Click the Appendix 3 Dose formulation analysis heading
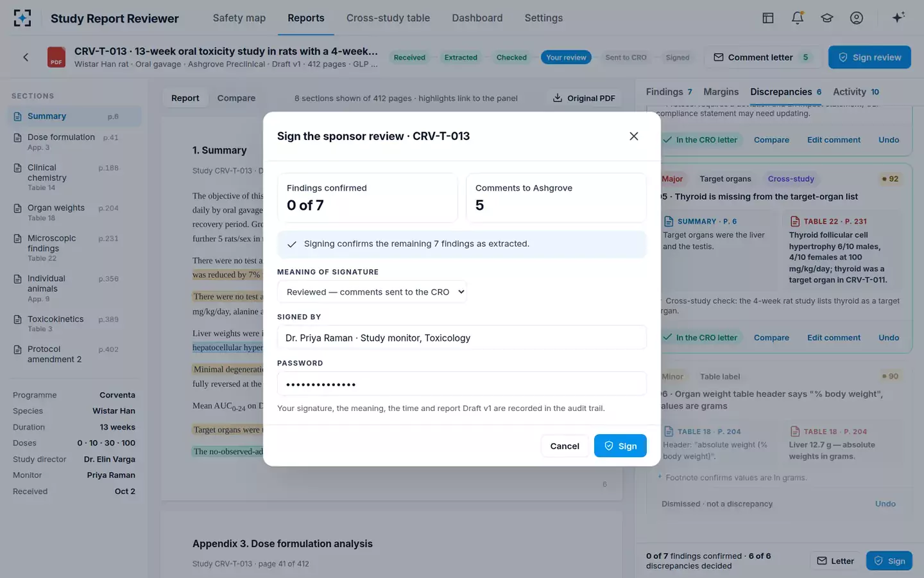The image size is (924, 578). (282, 543)
